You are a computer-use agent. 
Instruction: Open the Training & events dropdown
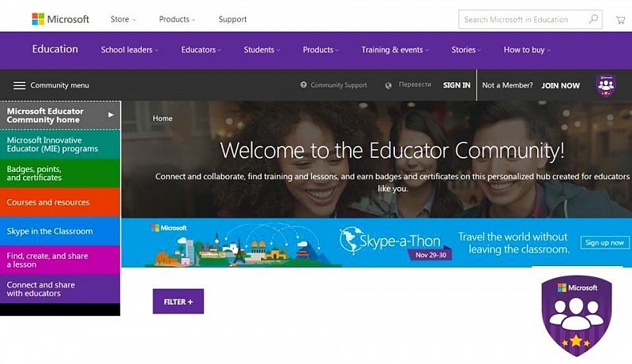(x=394, y=50)
